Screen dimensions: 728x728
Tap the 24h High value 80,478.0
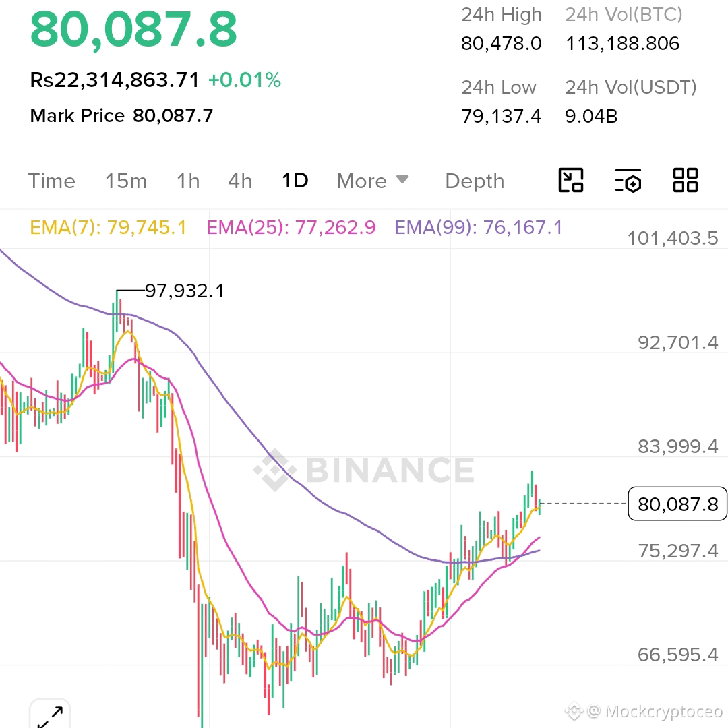[502, 44]
